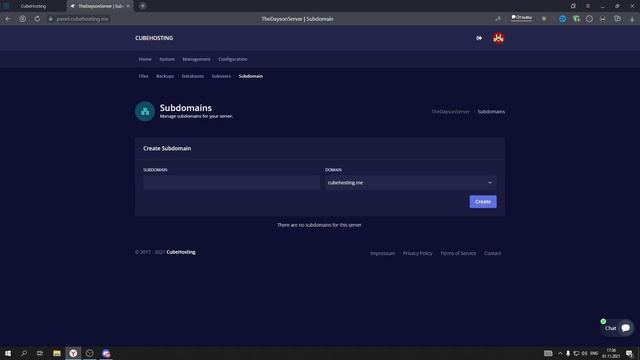The width and height of the screenshot is (640, 360).
Task: Switch to the CubeHosting browser tab
Action: [33, 6]
